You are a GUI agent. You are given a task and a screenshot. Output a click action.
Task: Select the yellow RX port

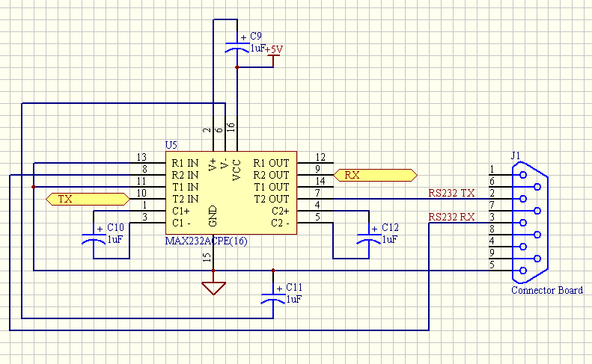pyautogui.click(x=374, y=175)
